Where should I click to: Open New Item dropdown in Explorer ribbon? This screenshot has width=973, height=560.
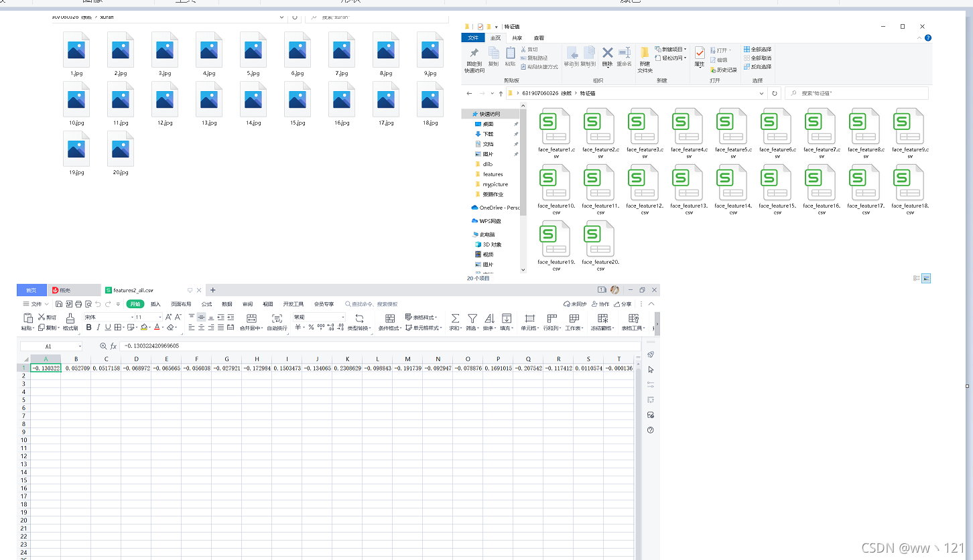(x=671, y=50)
